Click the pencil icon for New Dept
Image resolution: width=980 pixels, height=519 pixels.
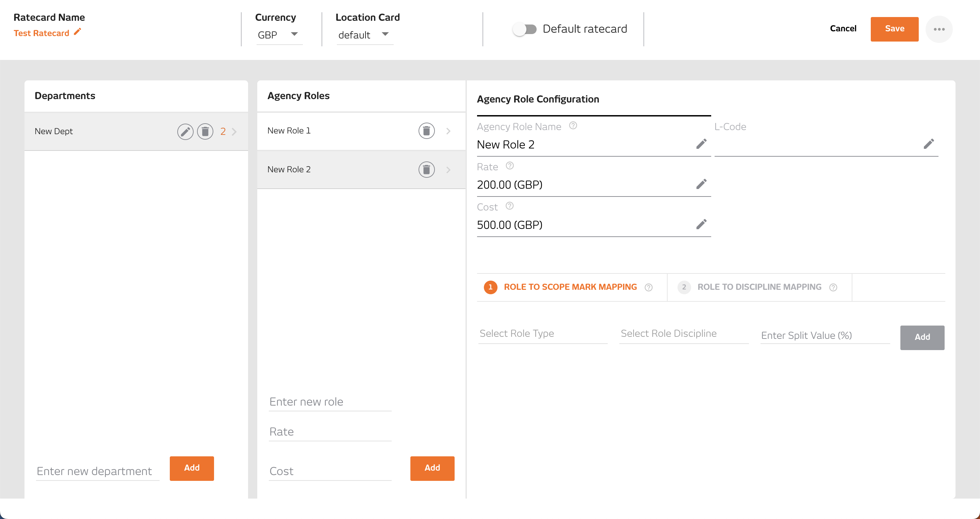coord(185,132)
